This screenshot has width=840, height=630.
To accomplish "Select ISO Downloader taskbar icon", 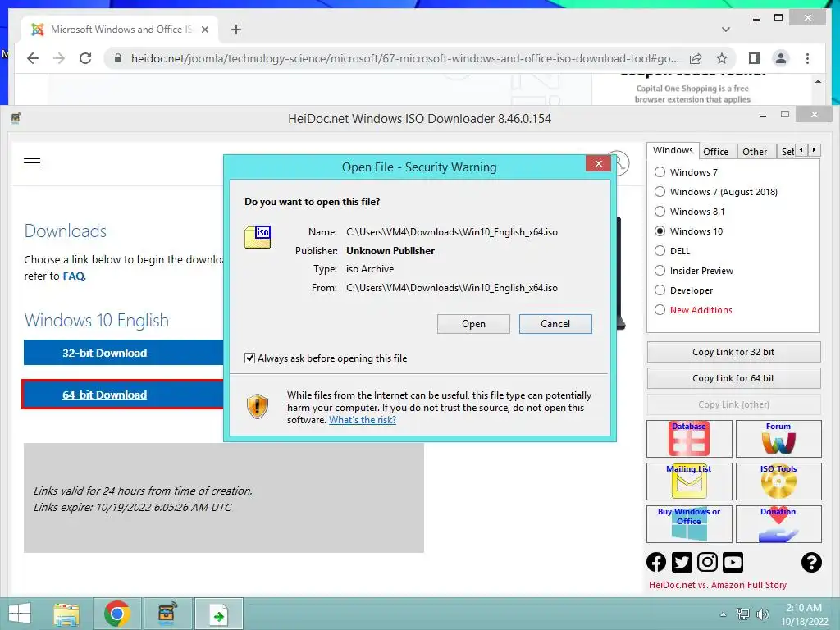I will (x=167, y=614).
